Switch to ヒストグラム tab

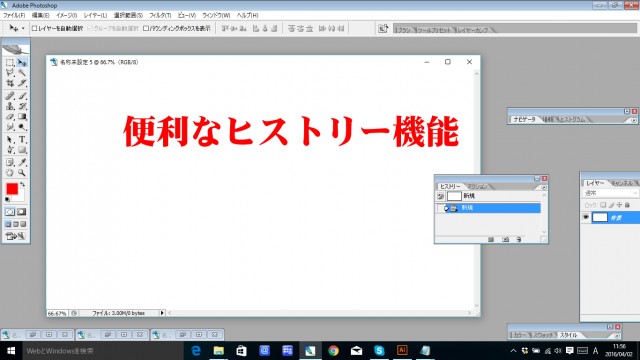[572, 120]
